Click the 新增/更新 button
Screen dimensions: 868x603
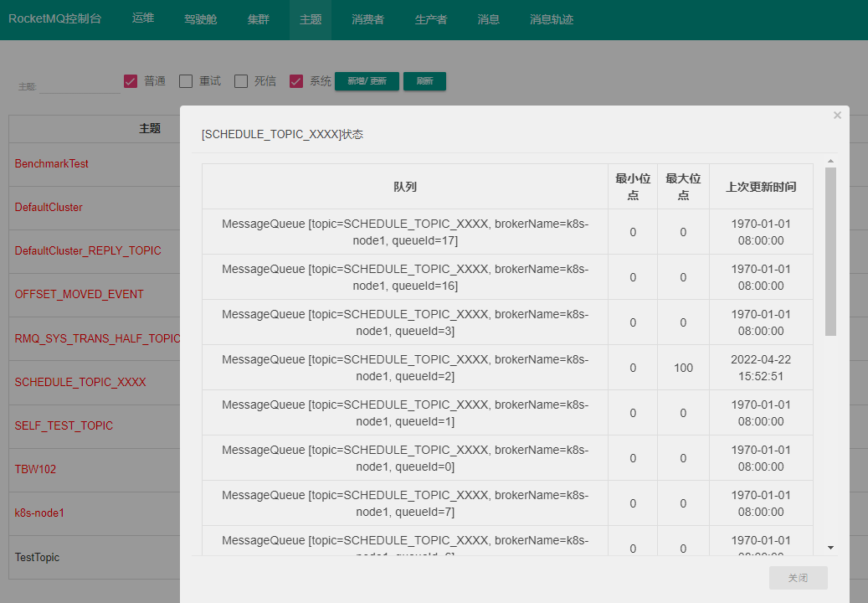pyautogui.click(x=367, y=81)
